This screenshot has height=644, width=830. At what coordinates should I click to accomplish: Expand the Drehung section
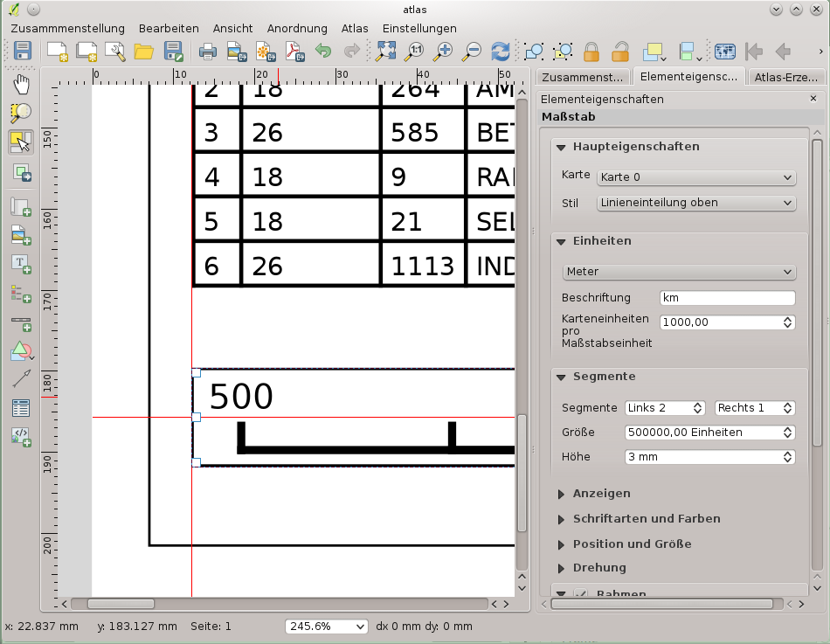pos(561,568)
